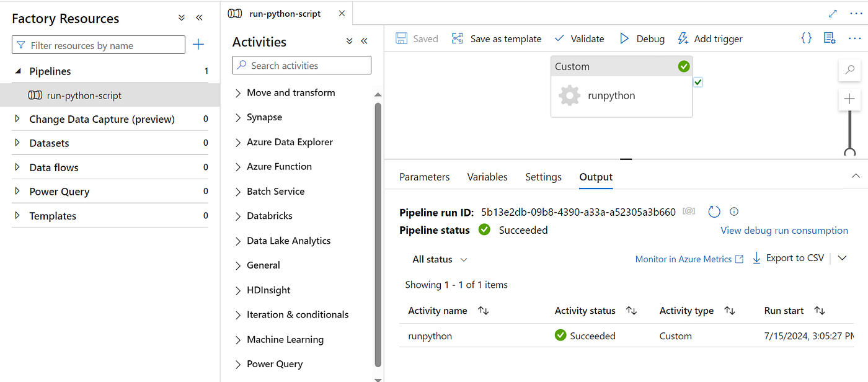This screenshot has height=382, width=868.
Task: Sort the table by Activity status
Action: [632, 311]
